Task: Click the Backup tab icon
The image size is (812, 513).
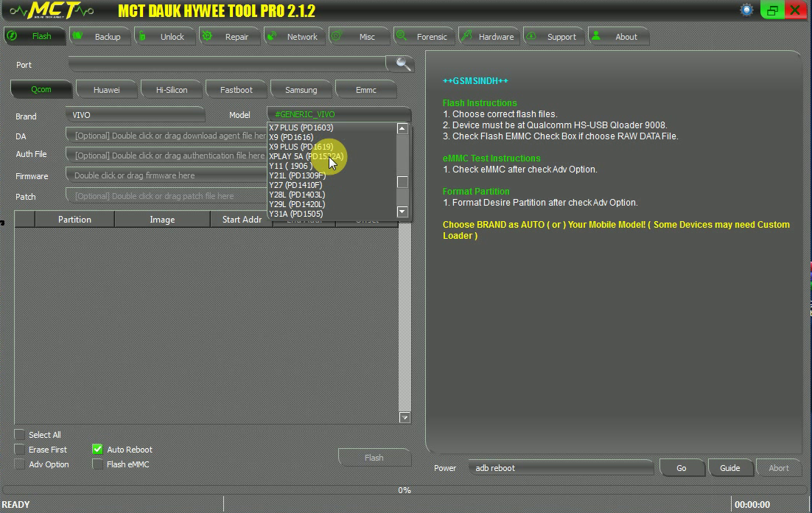Action: point(77,36)
